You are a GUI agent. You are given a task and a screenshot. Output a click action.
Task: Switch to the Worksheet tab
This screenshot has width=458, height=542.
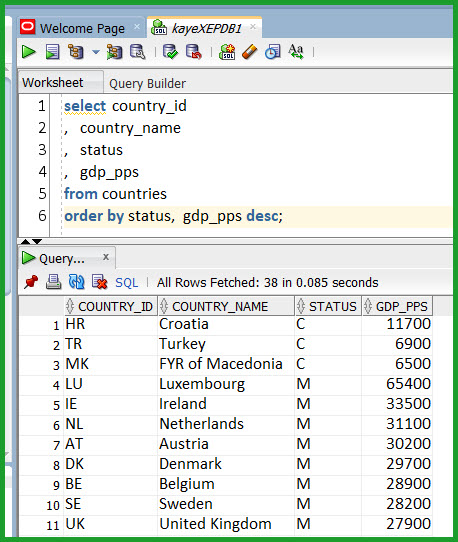coord(53,83)
